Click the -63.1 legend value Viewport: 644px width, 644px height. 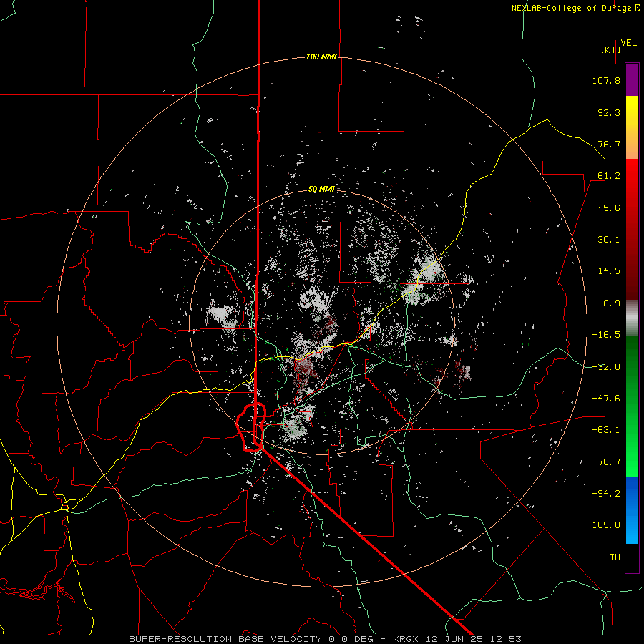(606, 430)
